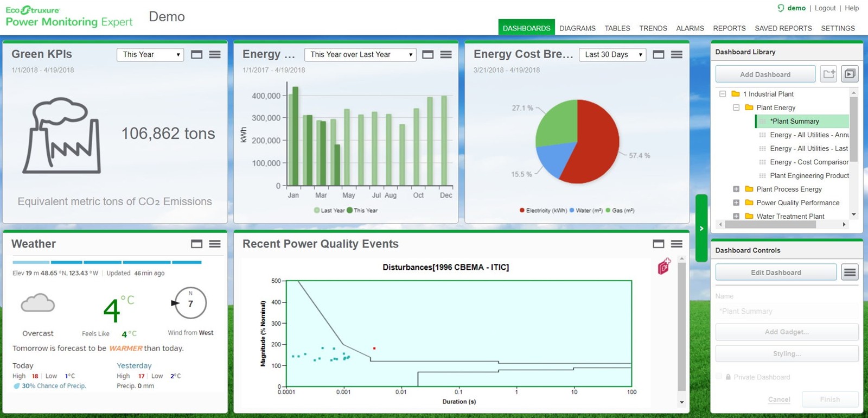Open Recent Power Quality Events menu
The height and width of the screenshot is (418, 868).
click(x=676, y=244)
